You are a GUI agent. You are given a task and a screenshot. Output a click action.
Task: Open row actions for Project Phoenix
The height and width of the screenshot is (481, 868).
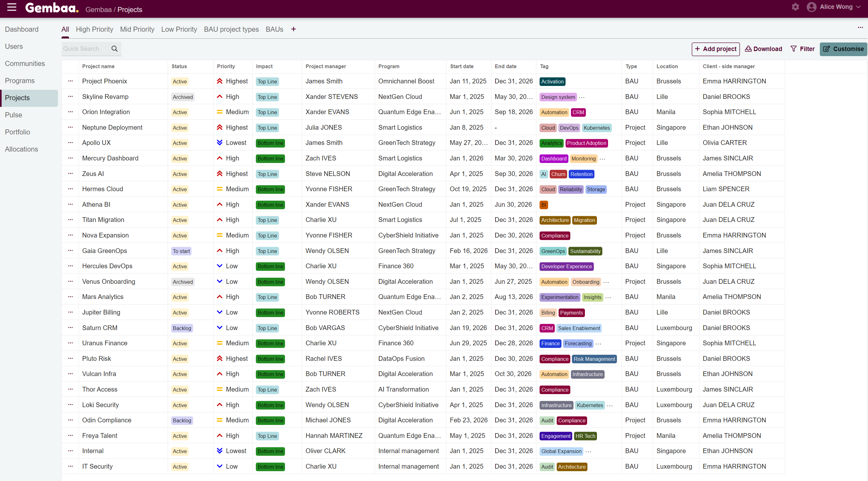pyautogui.click(x=70, y=81)
